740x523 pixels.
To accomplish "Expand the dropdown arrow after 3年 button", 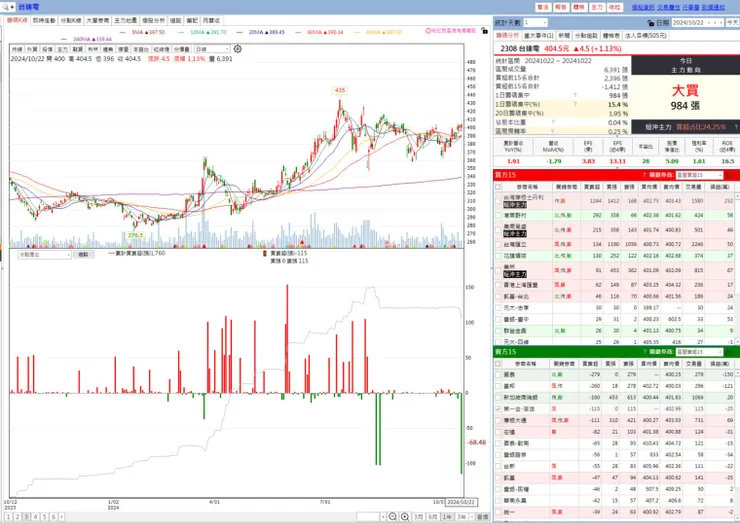I will click(471, 517).
